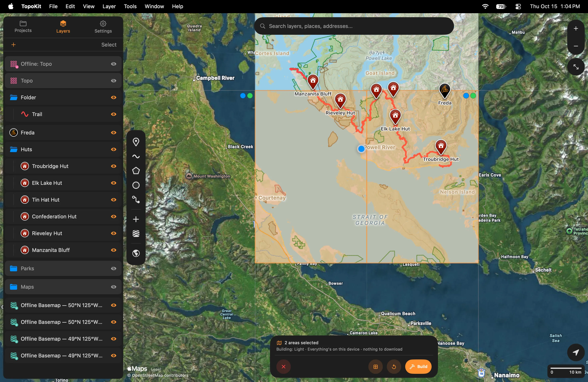Viewport: 588px width, 382px height.
Task: Add a new layer with plus icon
Action: click(x=14, y=45)
